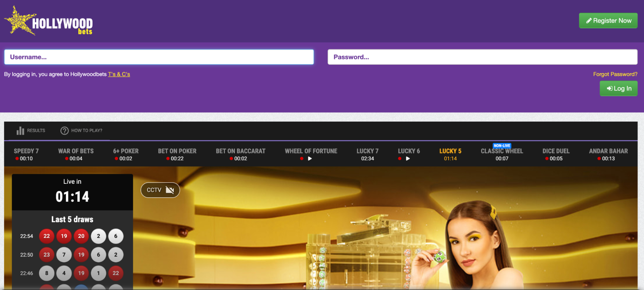The image size is (644, 290).
Task: Open the "How To Play?" help icon
Action: (x=64, y=131)
